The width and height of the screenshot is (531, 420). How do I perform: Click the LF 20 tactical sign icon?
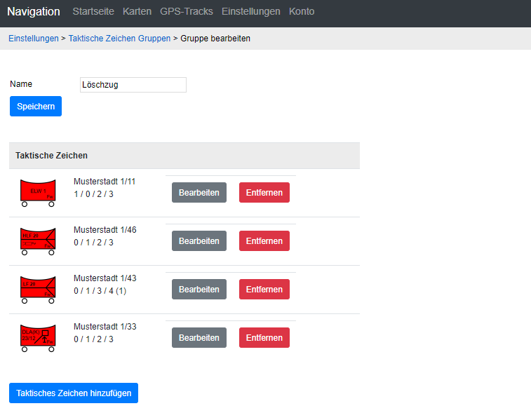click(x=38, y=290)
